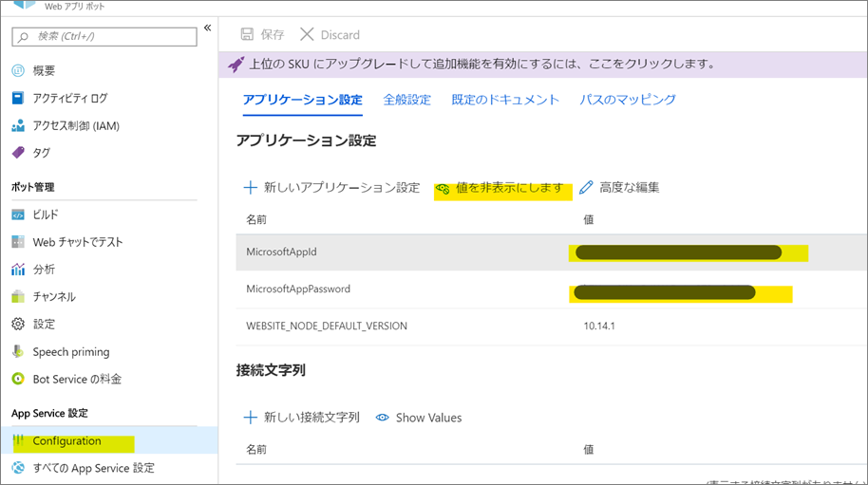
Task: Open アクティビティ ログ from the sidebar
Action: 69,98
